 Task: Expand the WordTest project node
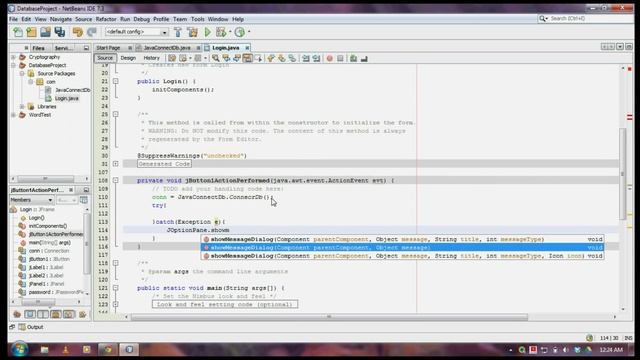click(x=13, y=115)
